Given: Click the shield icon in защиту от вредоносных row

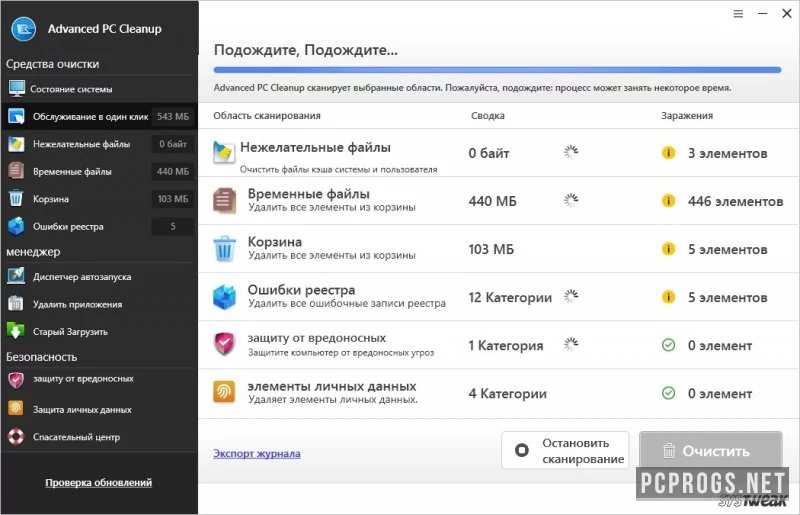Looking at the screenshot, I should [x=224, y=344].
